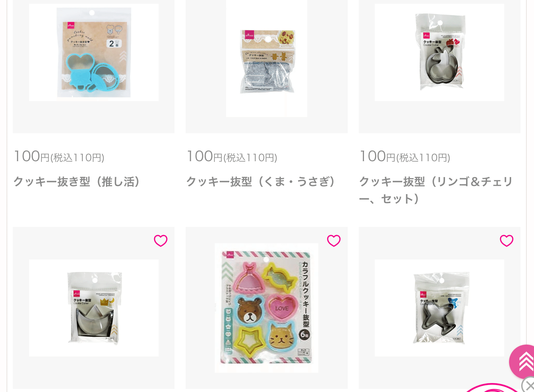534x392 pixels.
Task: Open クッキー抜型（リンゴ&チェリー、セット） link
Action: click(436, 190)
